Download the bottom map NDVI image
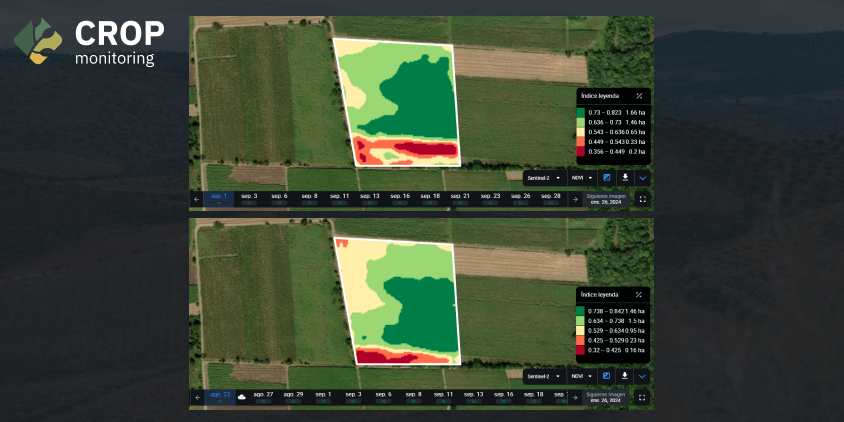 click(x=625, y=376)
